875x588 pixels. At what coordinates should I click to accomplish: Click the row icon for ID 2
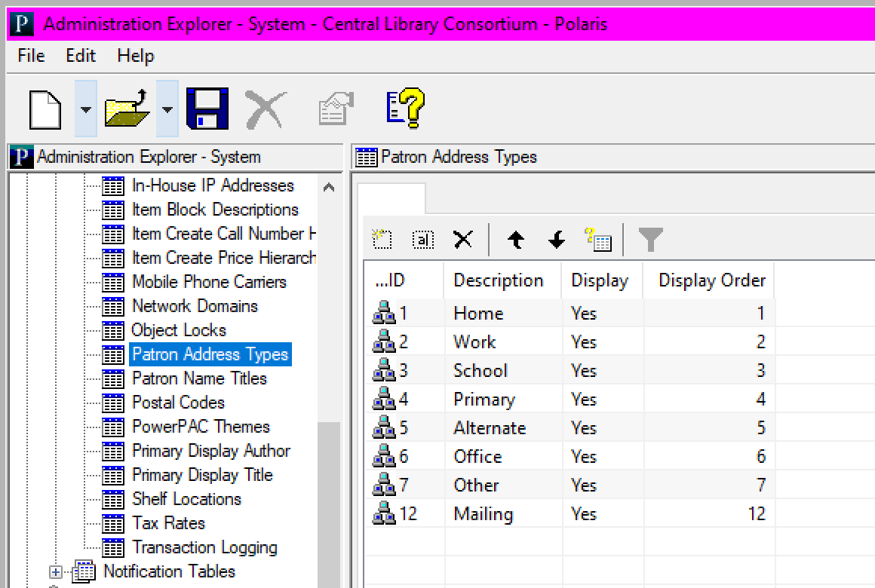coord(384,341)
